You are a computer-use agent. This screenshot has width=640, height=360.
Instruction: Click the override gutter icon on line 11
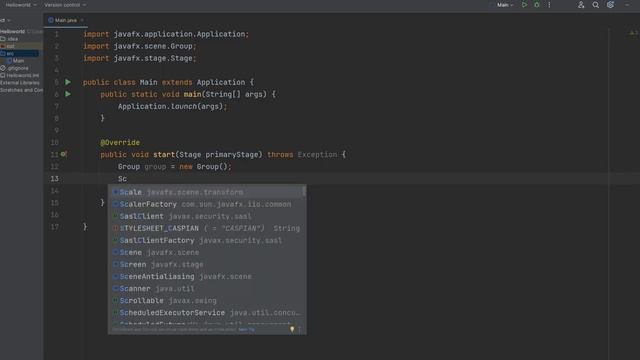(64, 154)
